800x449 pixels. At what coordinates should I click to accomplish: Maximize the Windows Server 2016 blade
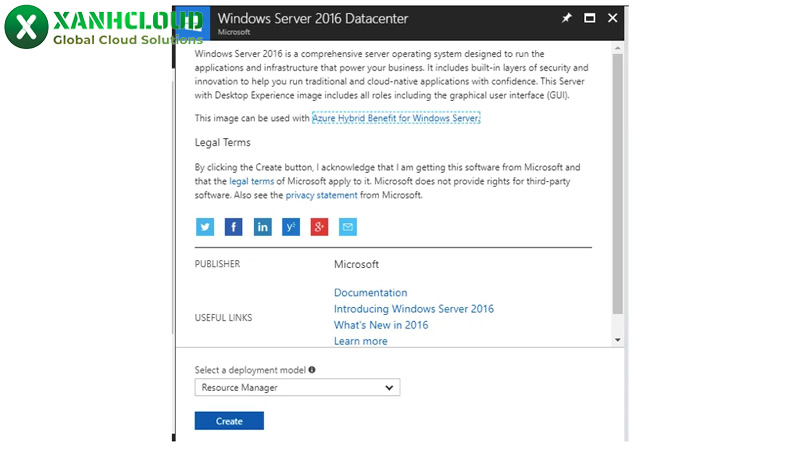coord(589,18)
